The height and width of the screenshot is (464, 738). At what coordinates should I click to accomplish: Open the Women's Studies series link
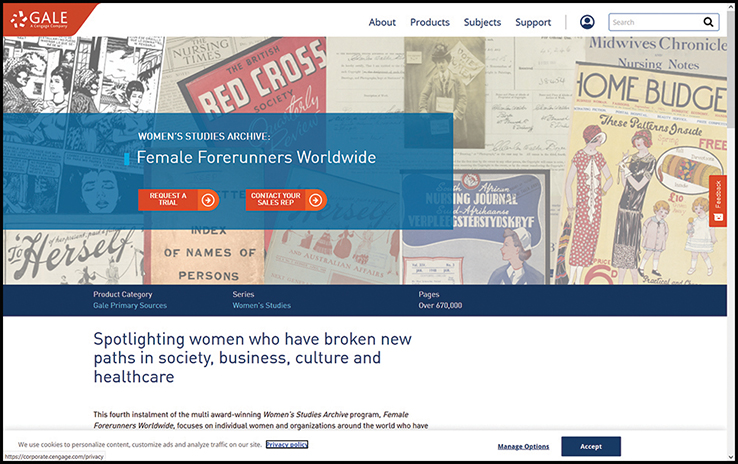pos(262,305)
